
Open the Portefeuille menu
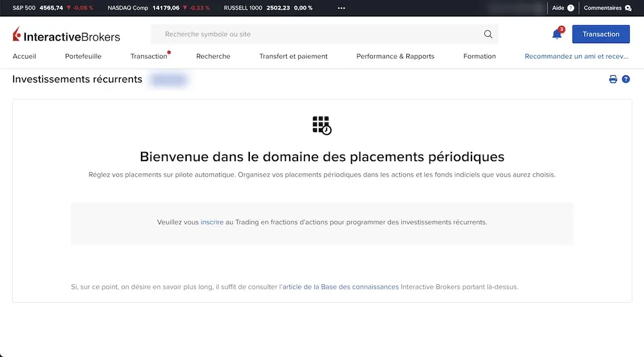coord(83,56)
